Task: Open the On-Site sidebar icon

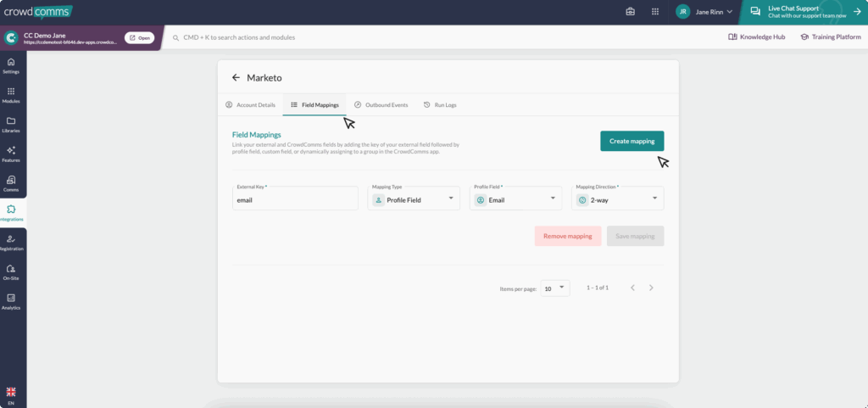Action: (11, 272)
